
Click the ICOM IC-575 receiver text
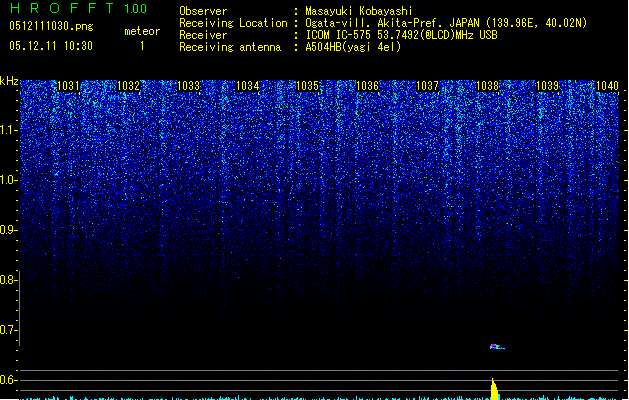coord(401,35)
